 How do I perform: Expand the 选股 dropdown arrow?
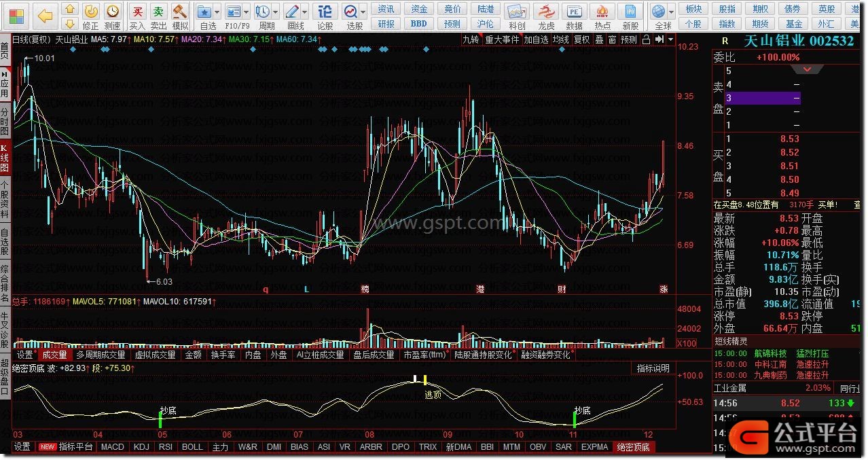[363, 12]
